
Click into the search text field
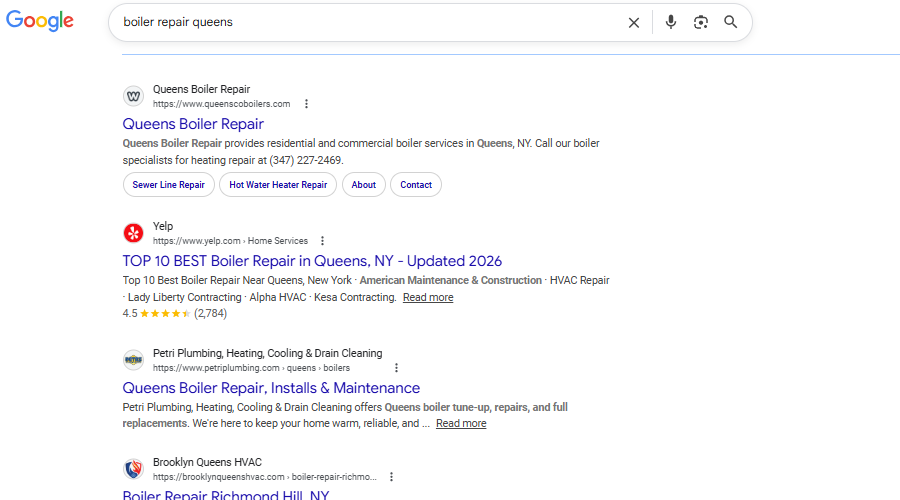click(360, 22)
